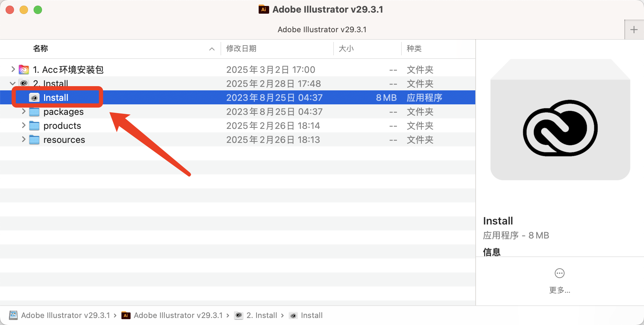Screen dimensions: 644x325
Task: Expand the products folder
Action: click(x=23, y=125)
